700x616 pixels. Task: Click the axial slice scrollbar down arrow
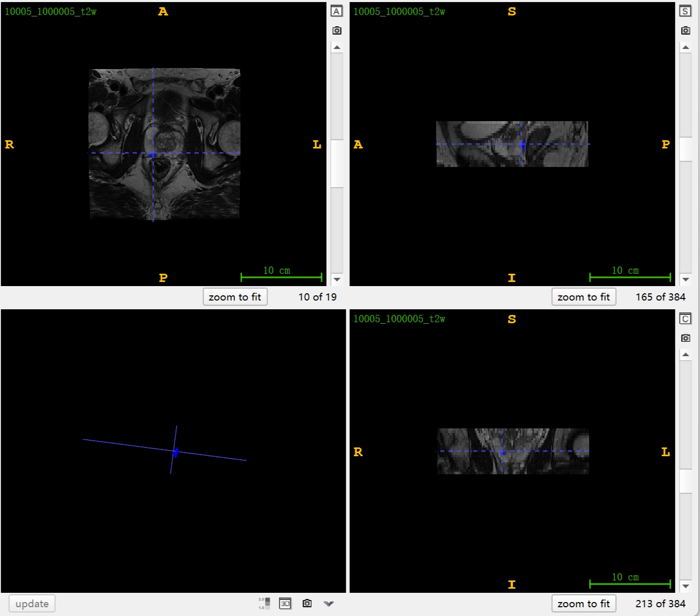(x=337, y=279)
